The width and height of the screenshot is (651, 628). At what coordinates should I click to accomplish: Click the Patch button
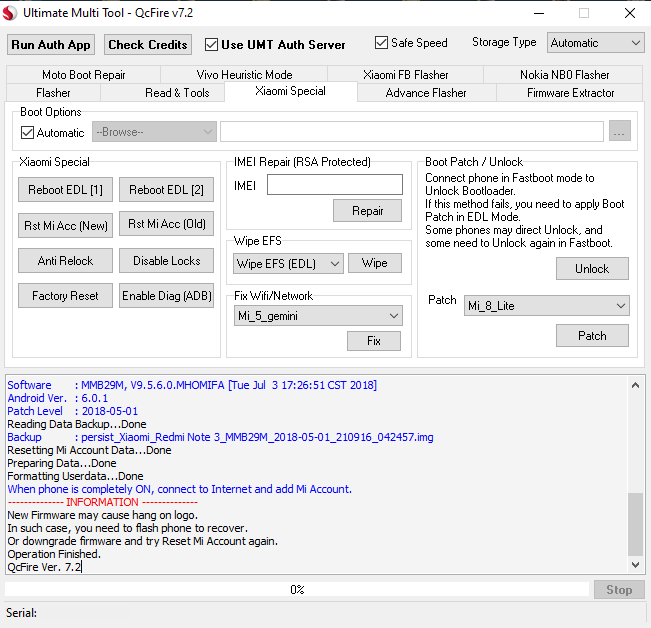(x=592, y=335)
